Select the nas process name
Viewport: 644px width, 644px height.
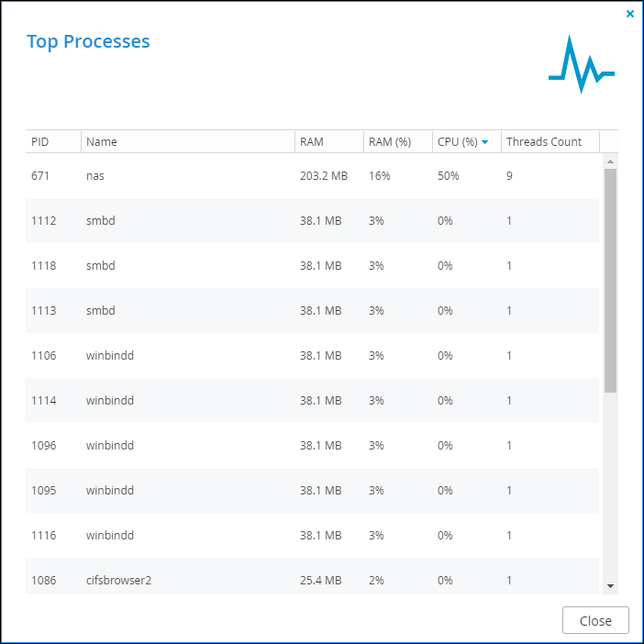[x=95, y=176]
